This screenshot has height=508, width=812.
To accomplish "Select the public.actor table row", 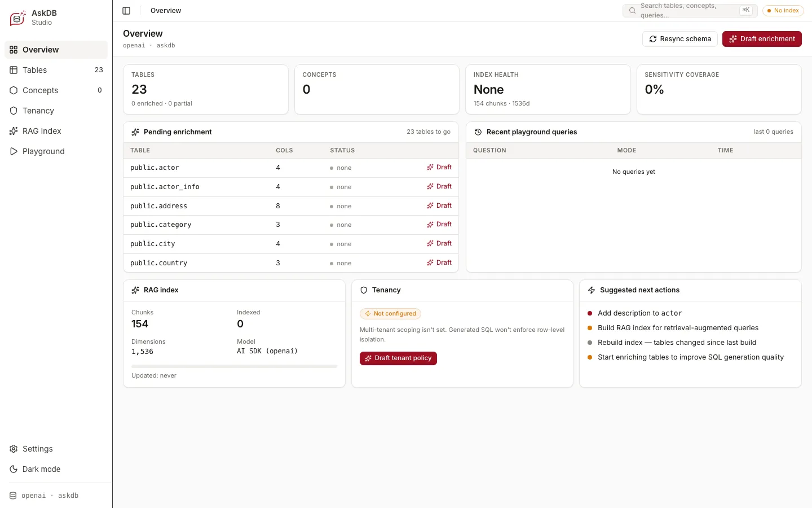I will coord(291,168).
